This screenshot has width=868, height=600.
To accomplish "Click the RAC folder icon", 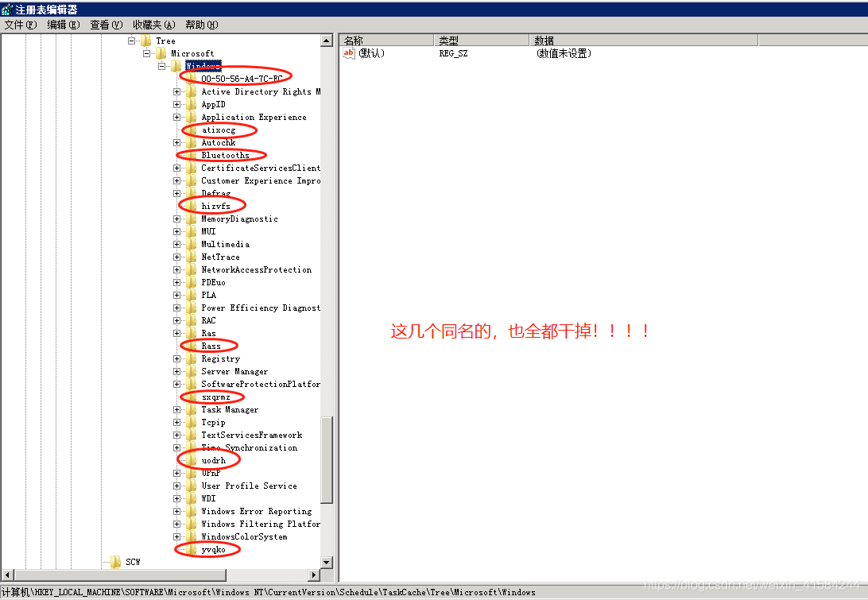I will click(192, 320).
